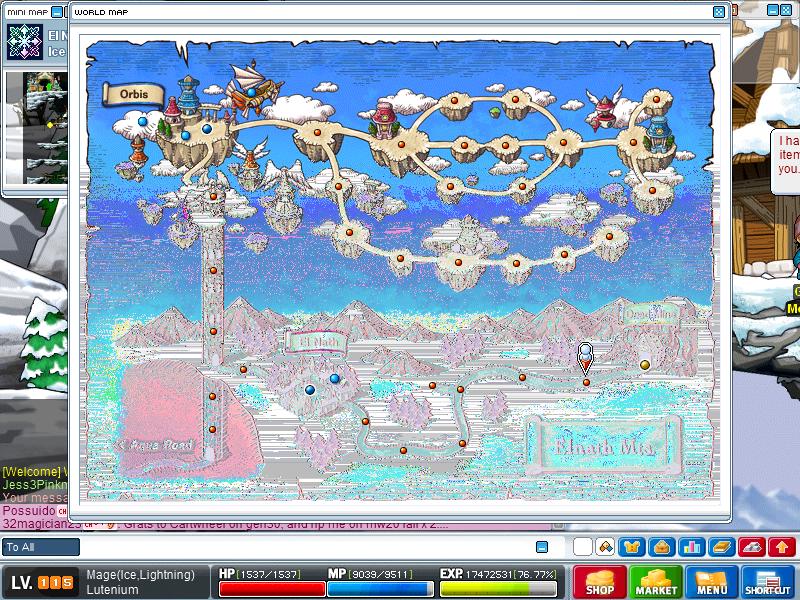Click the Market button
The width and height of the screenshot is (800, 600).
(x=656, y=582)
